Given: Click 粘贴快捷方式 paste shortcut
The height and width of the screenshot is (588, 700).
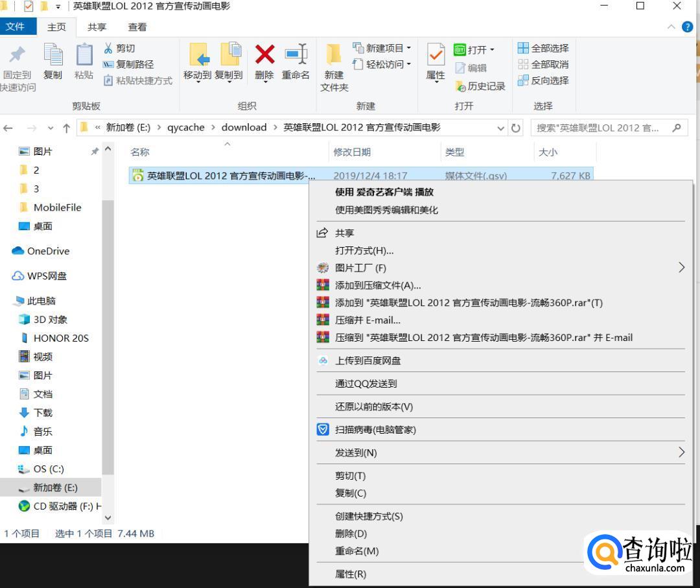Looking at the screenshot, I should 138,81.
